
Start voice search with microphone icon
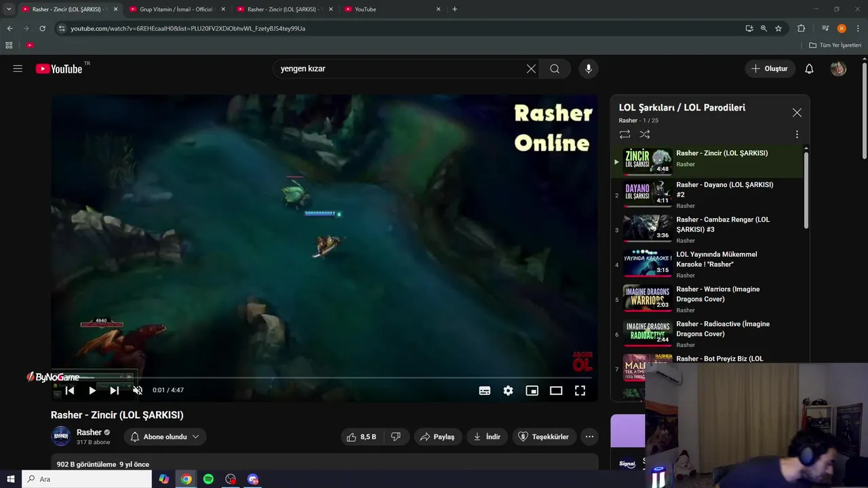click(589, 68)
